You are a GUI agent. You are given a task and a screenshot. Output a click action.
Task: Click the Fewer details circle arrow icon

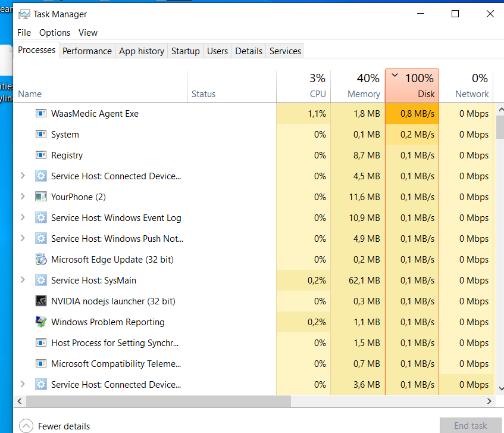26,426
